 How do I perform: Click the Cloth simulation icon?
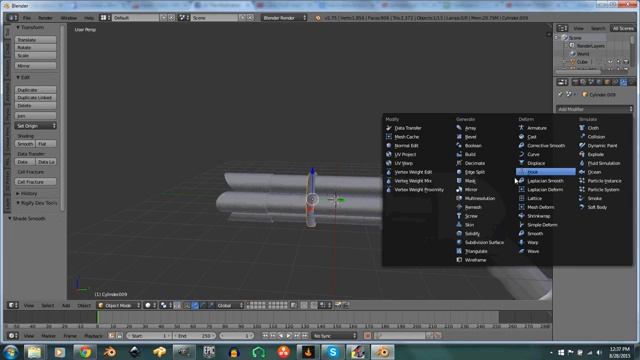(582, 128)
